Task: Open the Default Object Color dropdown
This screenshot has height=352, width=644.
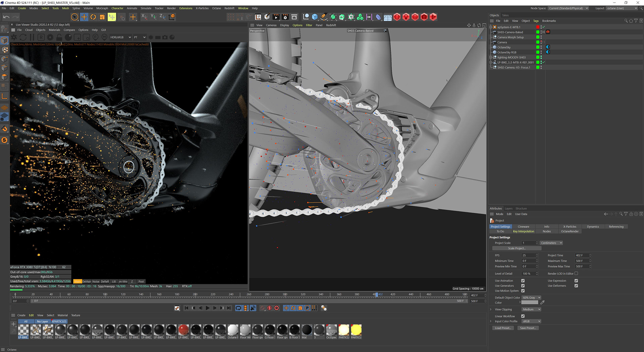Action: pos(531,298)
